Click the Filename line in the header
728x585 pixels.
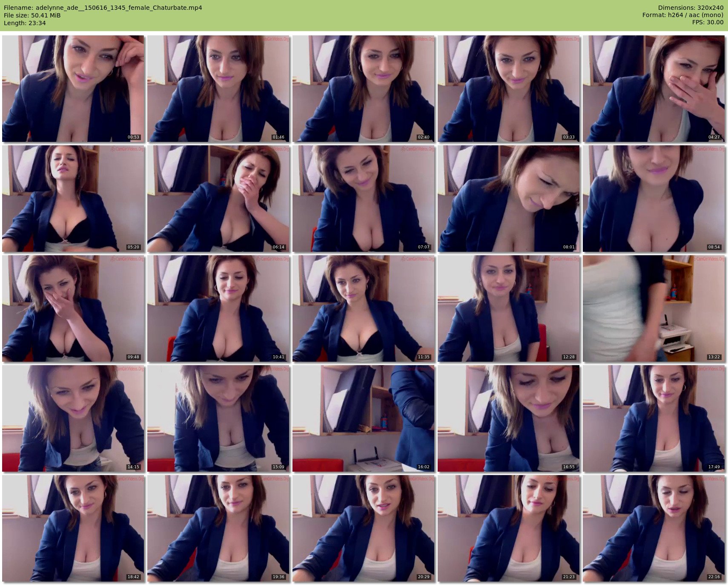[103, 8]
